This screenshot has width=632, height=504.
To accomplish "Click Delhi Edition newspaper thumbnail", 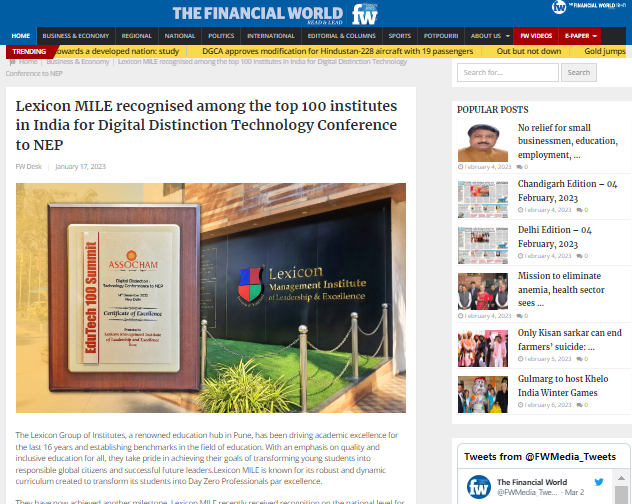I will (483, 246).
